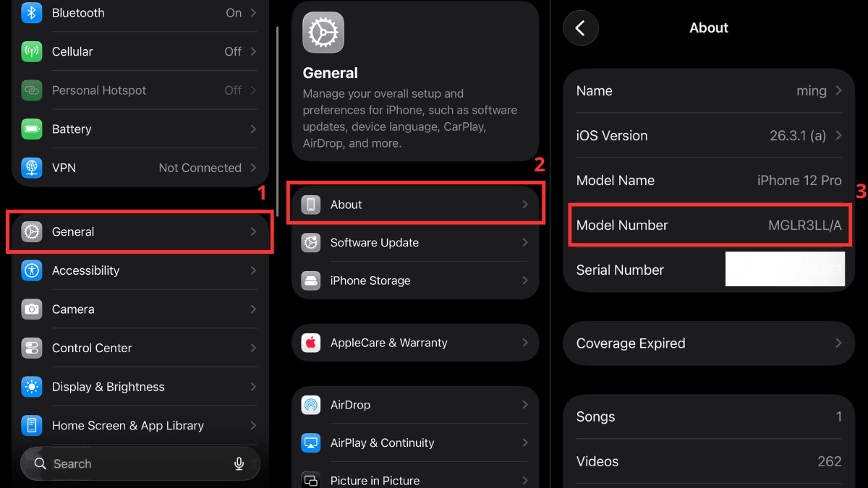Viewport: 868px width, 488px height.
Task: Tap the Model Number value MGLR3LL/A
Action: pos(805,226)
